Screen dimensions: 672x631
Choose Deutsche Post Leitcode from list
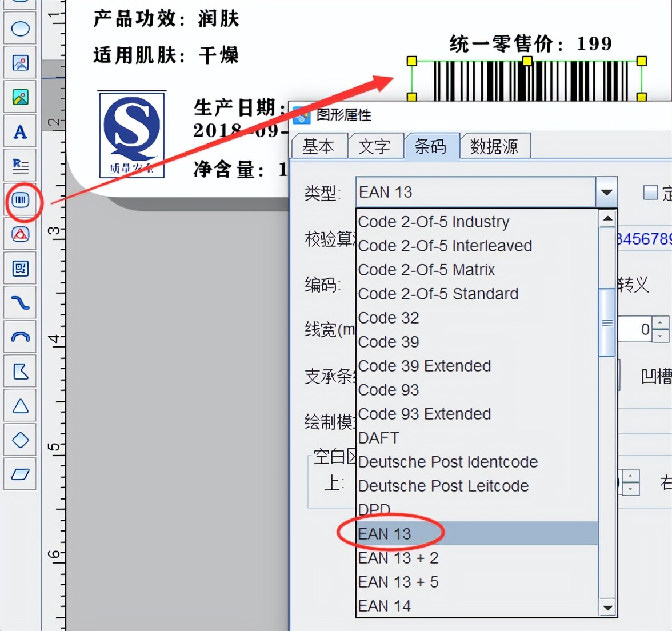pos(477,486)
